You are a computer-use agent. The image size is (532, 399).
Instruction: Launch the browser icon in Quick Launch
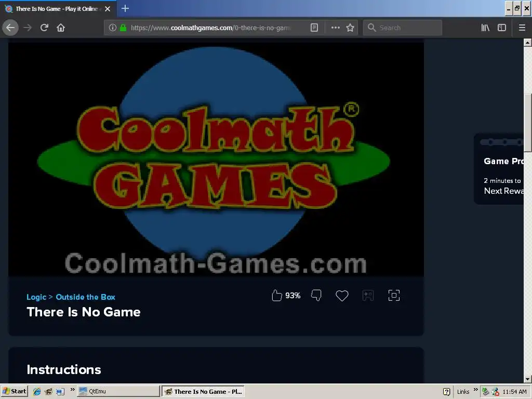[48, 392]
